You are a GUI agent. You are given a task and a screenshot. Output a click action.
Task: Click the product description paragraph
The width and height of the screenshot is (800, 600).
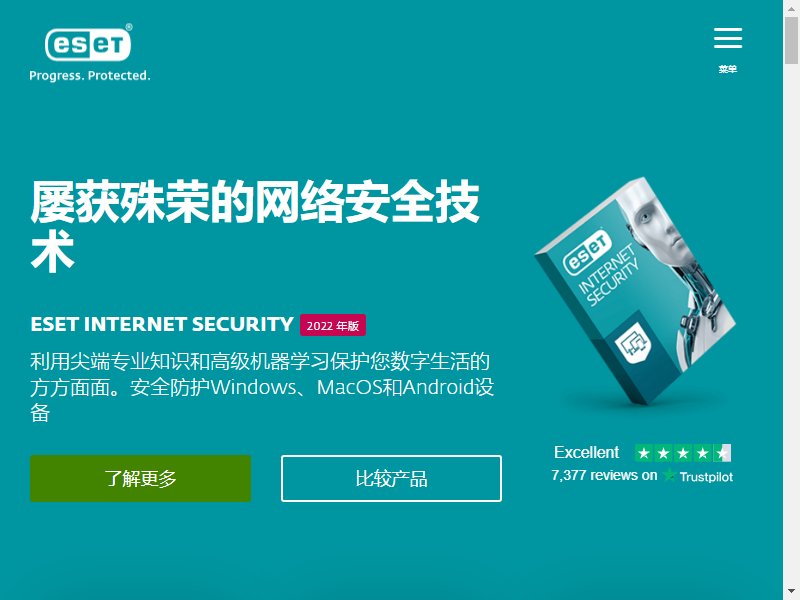coord(262,387)
